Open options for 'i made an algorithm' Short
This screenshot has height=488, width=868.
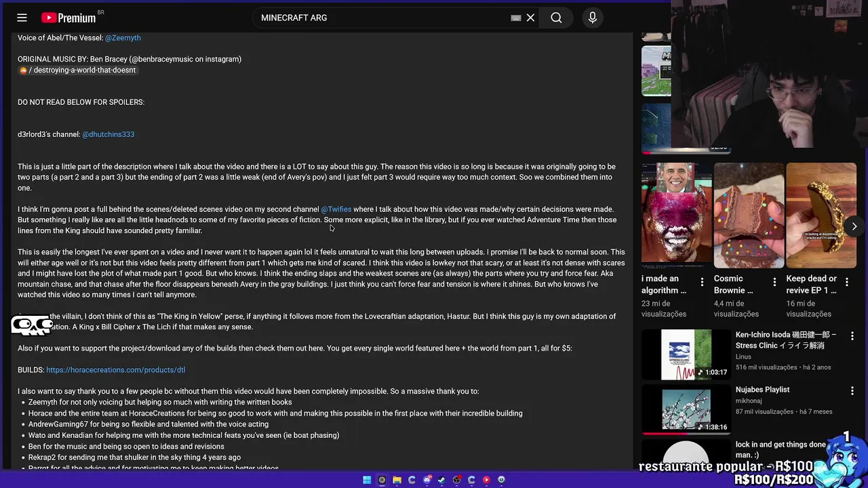(x=702, y=282)
